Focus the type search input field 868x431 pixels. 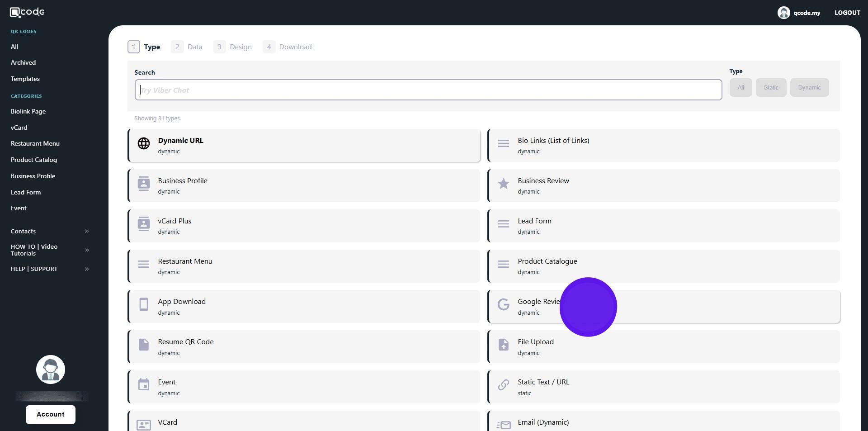pos(428,90)
